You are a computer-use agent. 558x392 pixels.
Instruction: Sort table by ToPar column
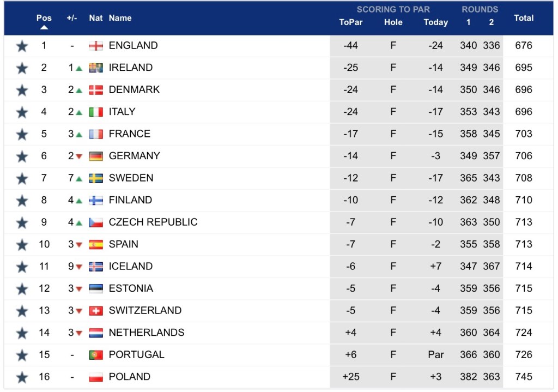pos(350,22)
